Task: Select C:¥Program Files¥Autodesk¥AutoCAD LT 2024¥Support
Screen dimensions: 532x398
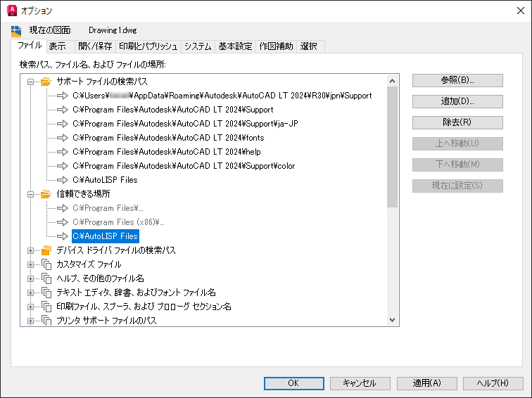Action: point(173,110)
